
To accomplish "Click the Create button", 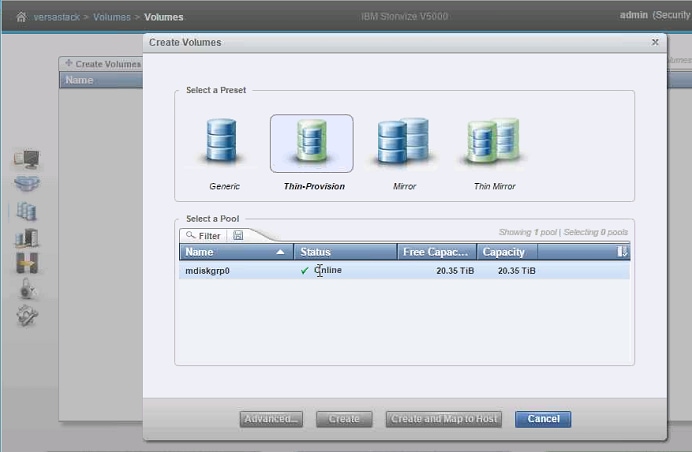I will click(x=344, y=419).
